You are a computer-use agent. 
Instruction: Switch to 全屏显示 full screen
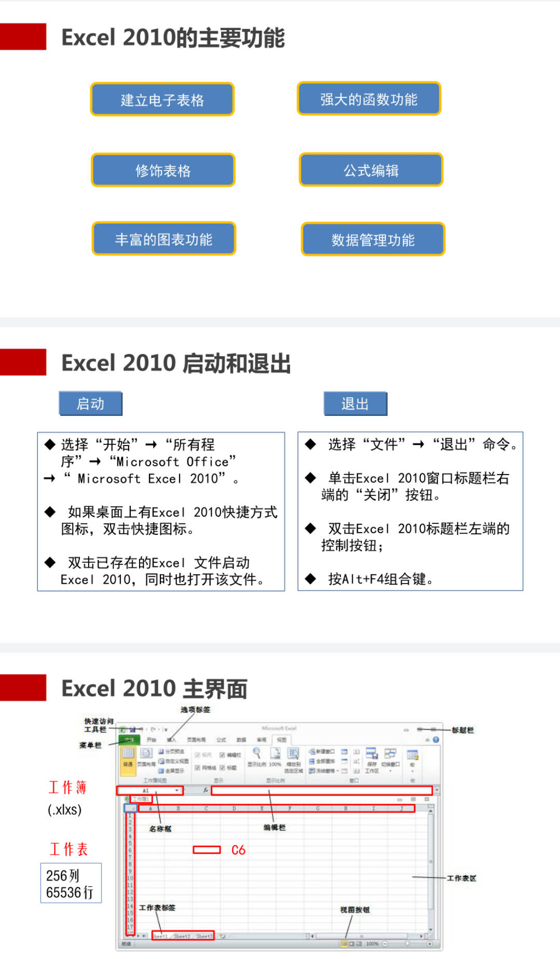[x=171, y=771]
